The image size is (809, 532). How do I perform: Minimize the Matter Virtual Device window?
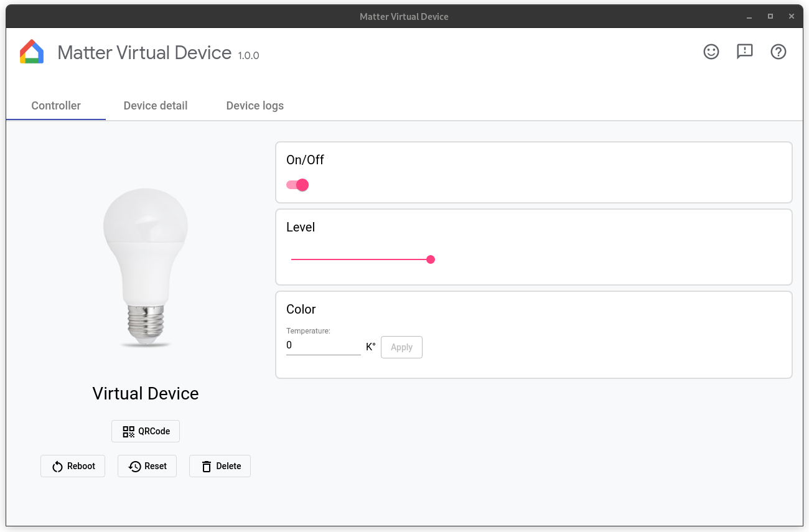(749, 16)
